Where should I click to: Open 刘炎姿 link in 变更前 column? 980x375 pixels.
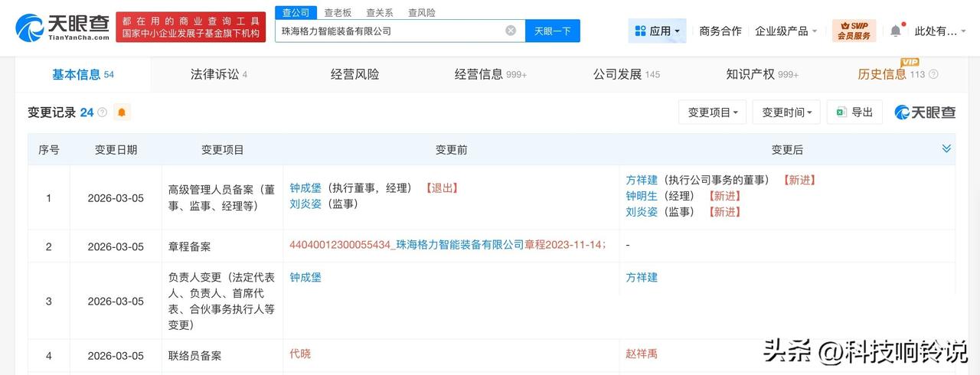pos(305,204)
